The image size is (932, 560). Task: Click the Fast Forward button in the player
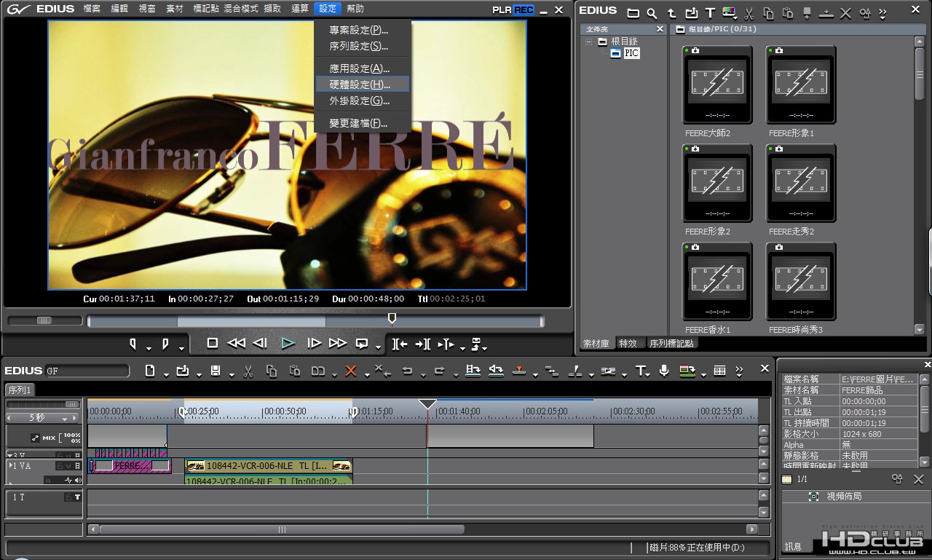(338, 343)
